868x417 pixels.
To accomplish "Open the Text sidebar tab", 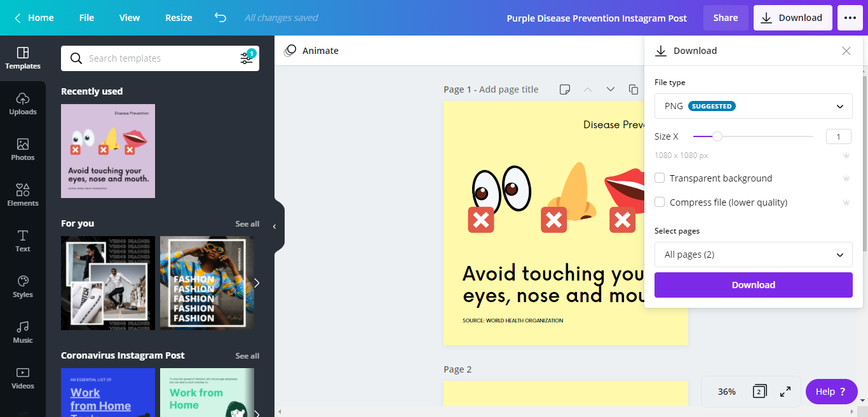I will (x=23, y=241).
